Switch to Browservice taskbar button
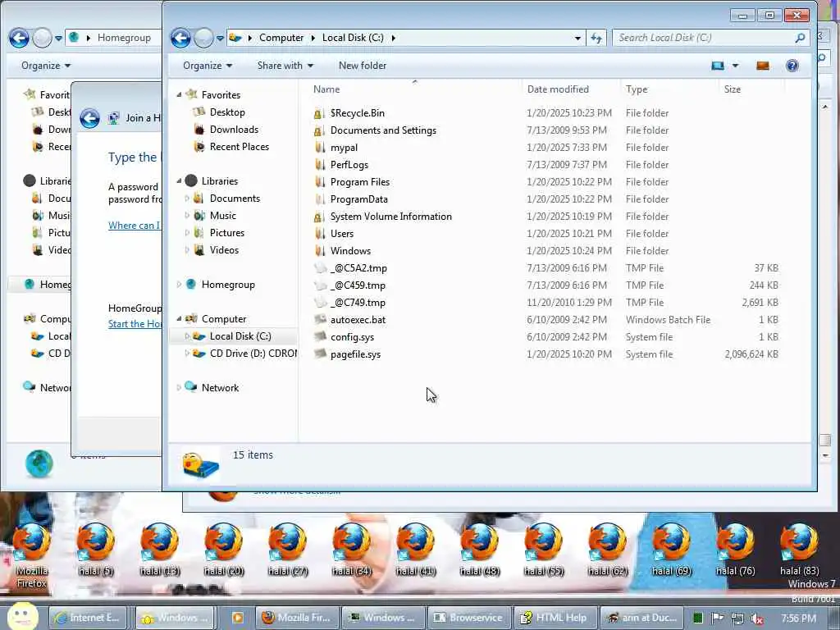Image resolution: width=840 pixels, height=630 pixels. [x=468, y=618]
